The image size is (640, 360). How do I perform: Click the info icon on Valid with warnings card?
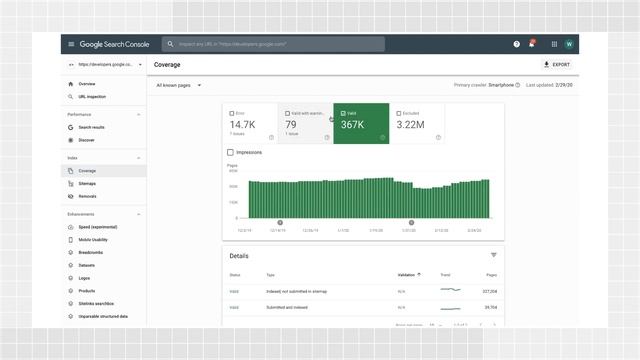[327, 138]
